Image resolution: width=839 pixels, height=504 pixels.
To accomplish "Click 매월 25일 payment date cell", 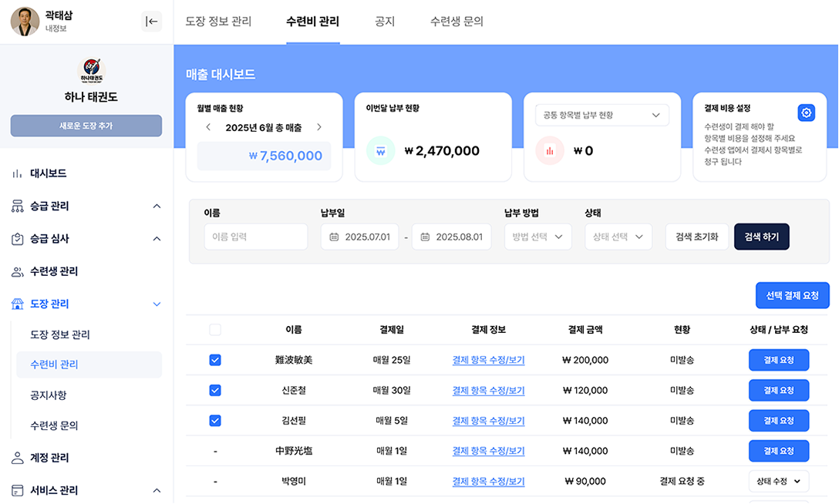I will (x=392, y=360).
